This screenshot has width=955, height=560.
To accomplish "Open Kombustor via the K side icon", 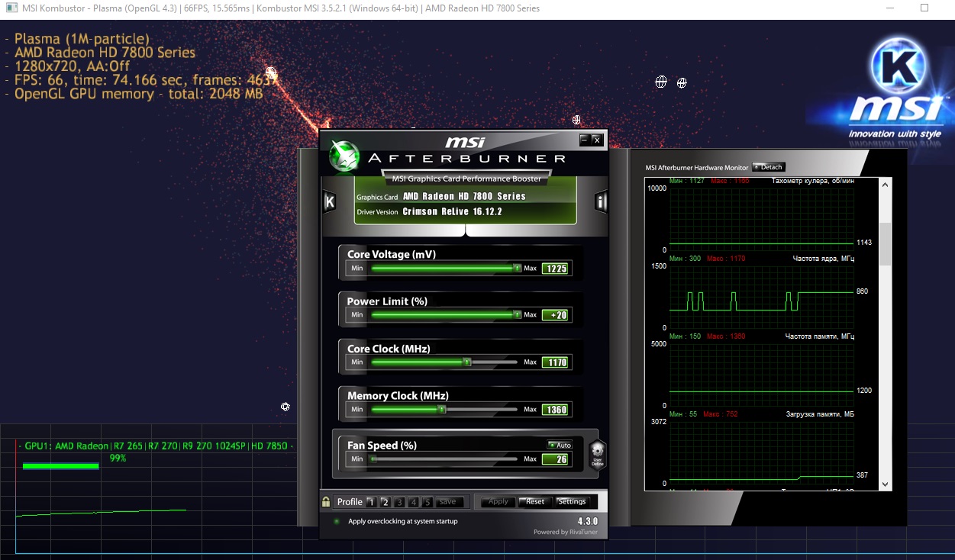I will coord(329,202).
